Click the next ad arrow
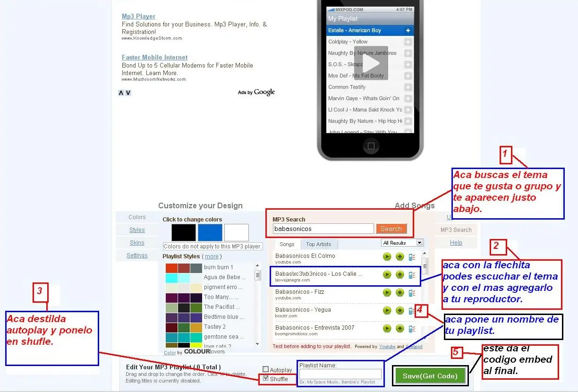Screen dimensions: 578x392 point(128,93)
